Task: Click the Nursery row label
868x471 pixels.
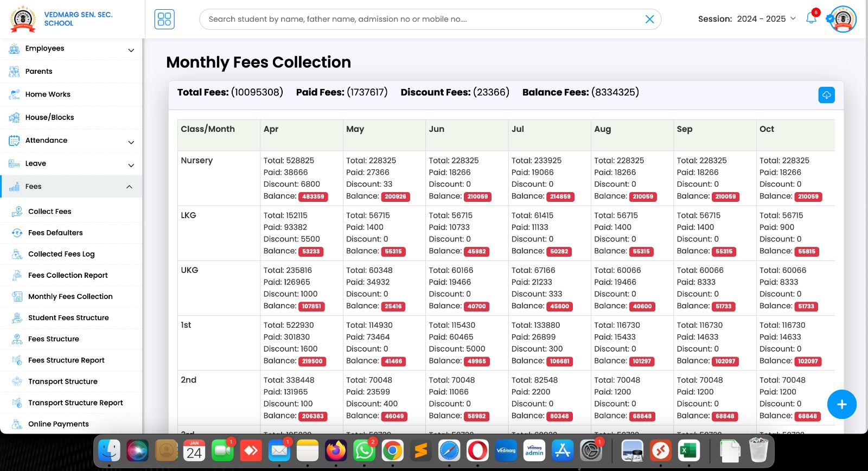Action: pyautogui.click(x=197, y=161)
